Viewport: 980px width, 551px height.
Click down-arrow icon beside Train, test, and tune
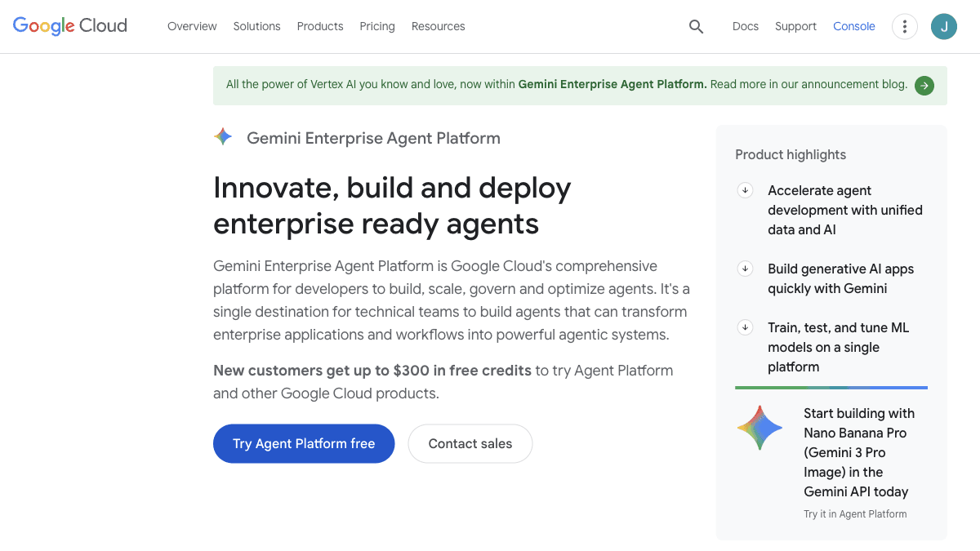click(745, 327)
